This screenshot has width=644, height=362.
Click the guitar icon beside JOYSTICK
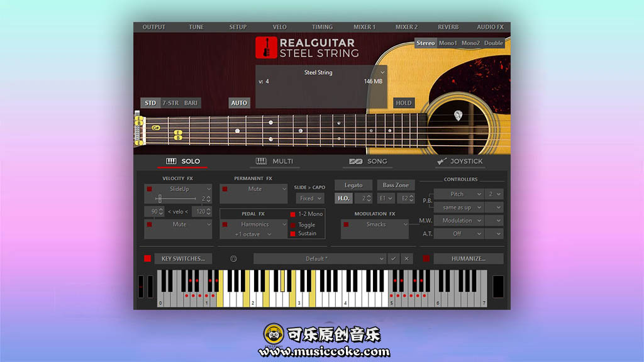click(442, 162)
